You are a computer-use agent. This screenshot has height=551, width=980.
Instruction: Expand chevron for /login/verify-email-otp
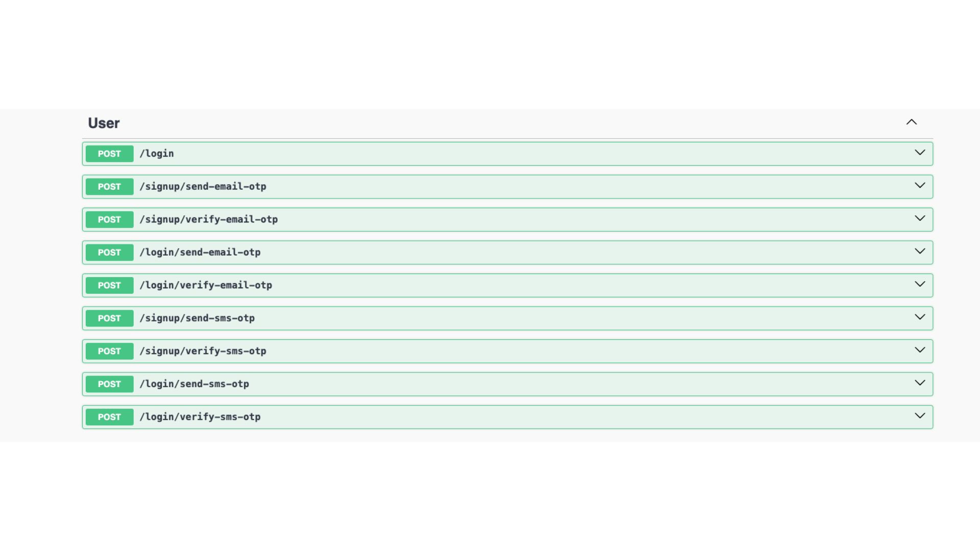[920, 284]
